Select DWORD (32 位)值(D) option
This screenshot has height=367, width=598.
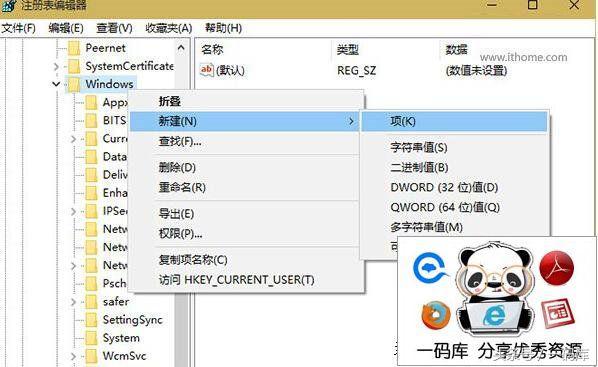click(454, 187)
